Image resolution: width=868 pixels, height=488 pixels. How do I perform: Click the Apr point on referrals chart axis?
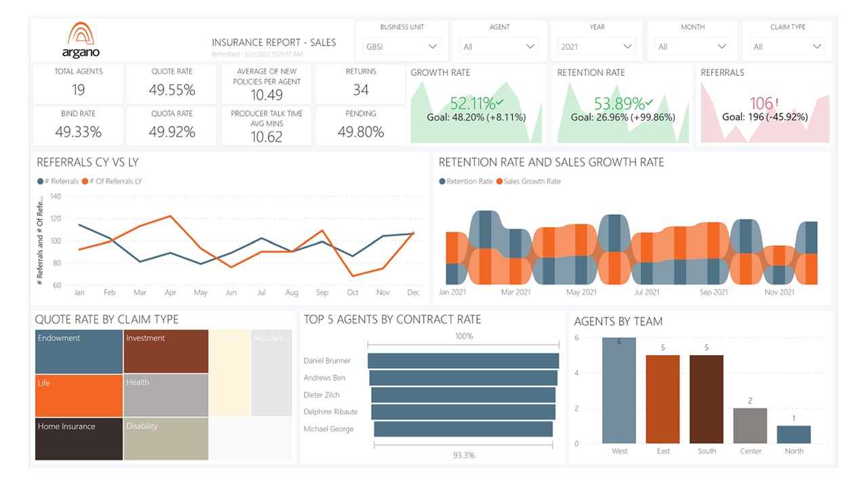coord(170,293)
